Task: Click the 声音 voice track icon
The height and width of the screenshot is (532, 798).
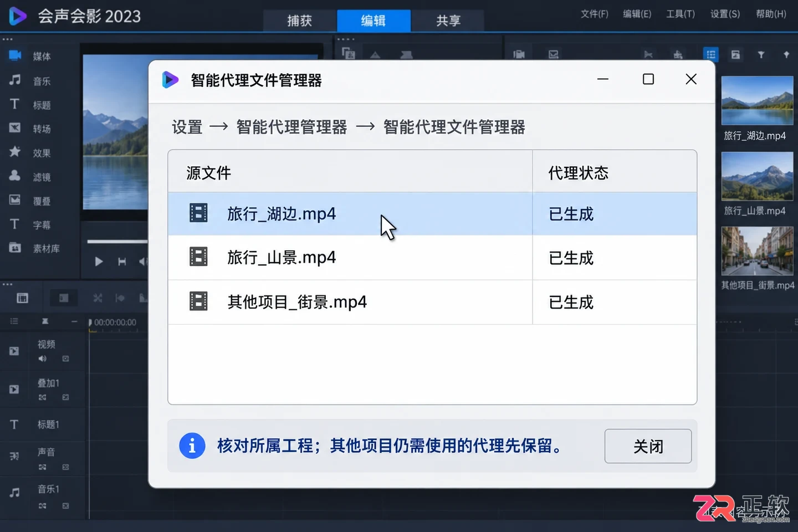Action: (14, 456)
